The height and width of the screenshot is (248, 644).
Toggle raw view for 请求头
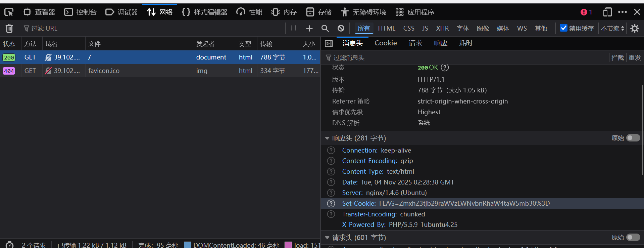633,238
